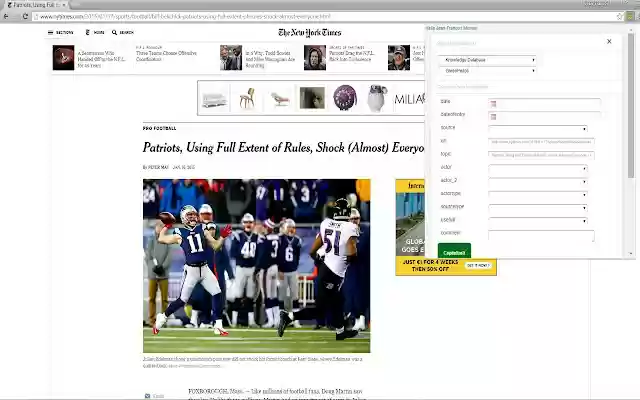Click into the date input field
The height and width of the screenshot is (400, 640).
click(x=544, y=104)
